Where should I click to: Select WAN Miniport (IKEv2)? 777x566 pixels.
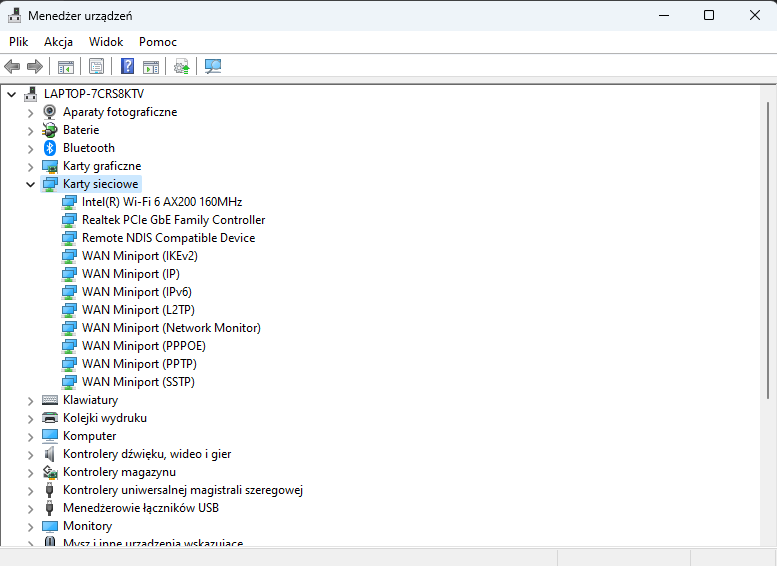tap(140, 256)
